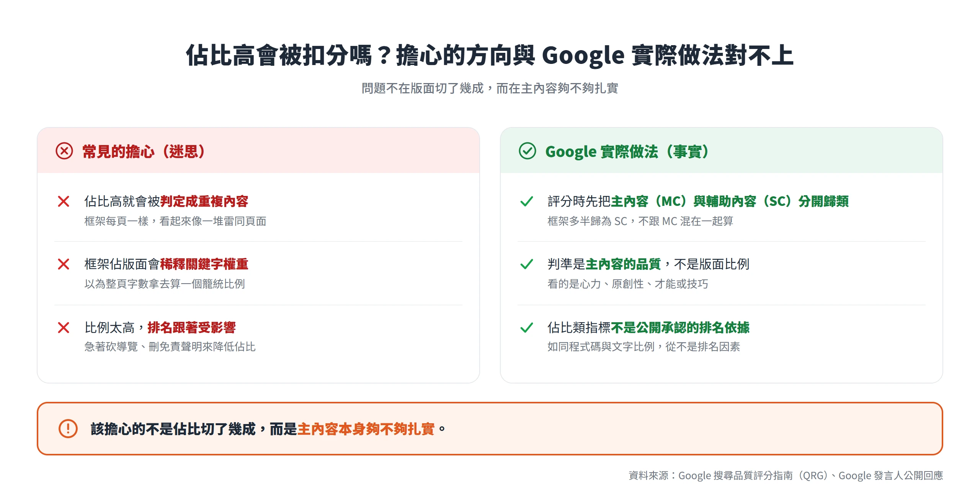980x491 pixels.
Task: Click the line 以為整頁字數拿去算一個籠統比例
Action: tap(165, 284)
